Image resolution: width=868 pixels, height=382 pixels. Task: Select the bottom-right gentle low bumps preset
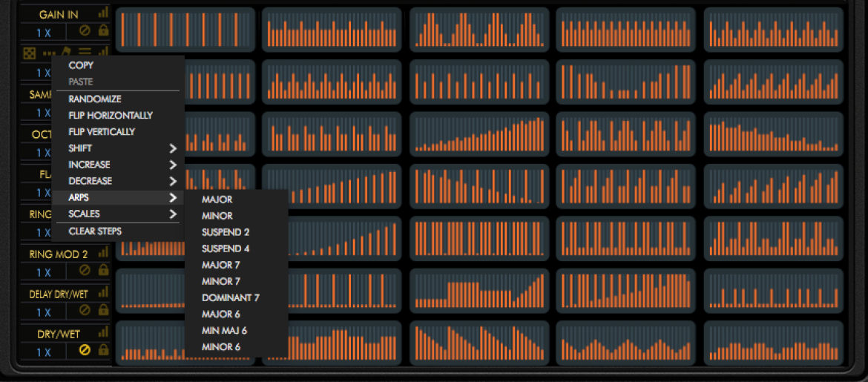coord(773,343)
